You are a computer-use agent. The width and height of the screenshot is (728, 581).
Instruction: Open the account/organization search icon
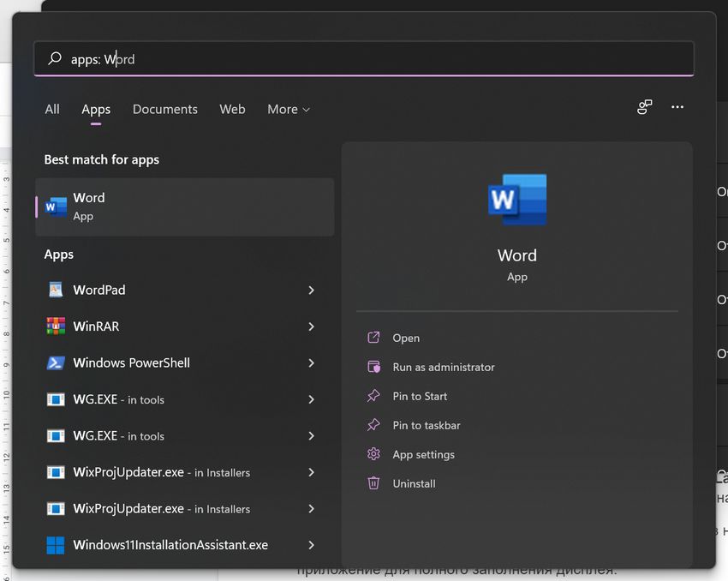[645, 107]
